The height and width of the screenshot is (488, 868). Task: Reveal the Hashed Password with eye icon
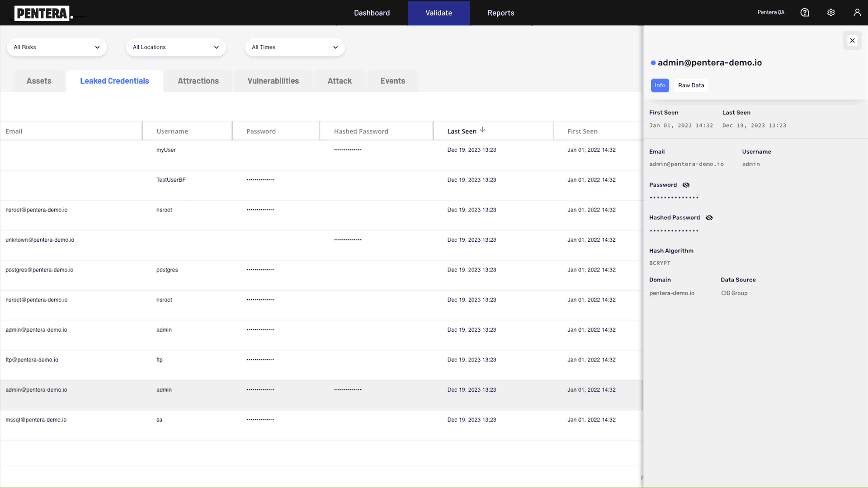point(709,218)
